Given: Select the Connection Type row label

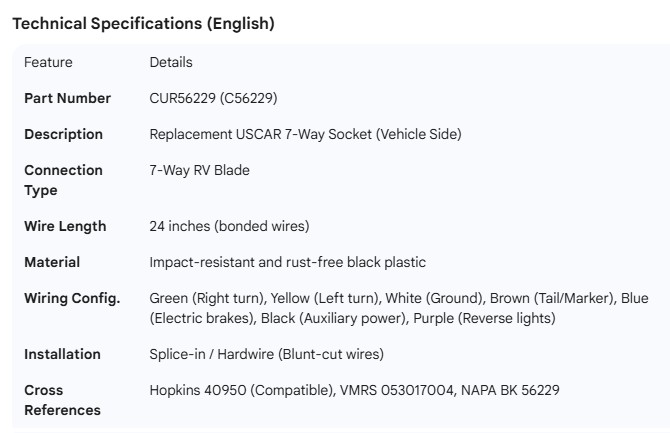Looking at the screenshot, I should 63,180.
